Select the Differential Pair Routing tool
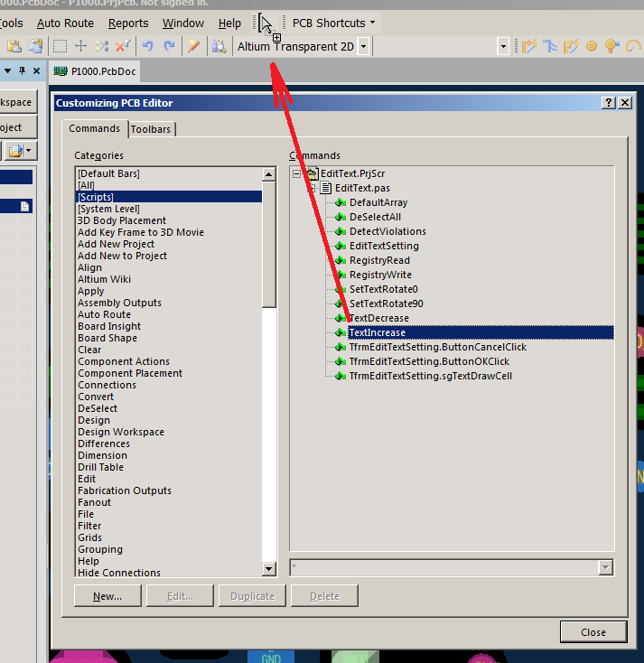 coord(550,46)
